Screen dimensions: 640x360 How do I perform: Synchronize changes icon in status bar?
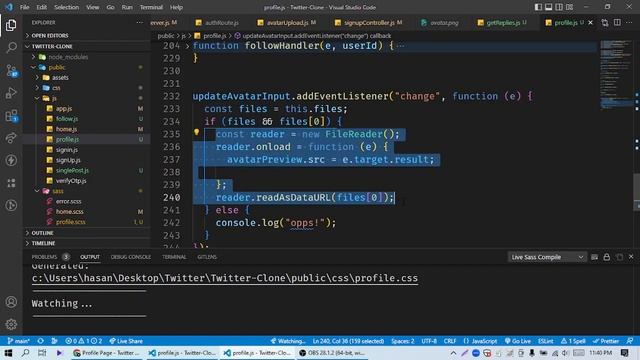click(x=40, y=341)
